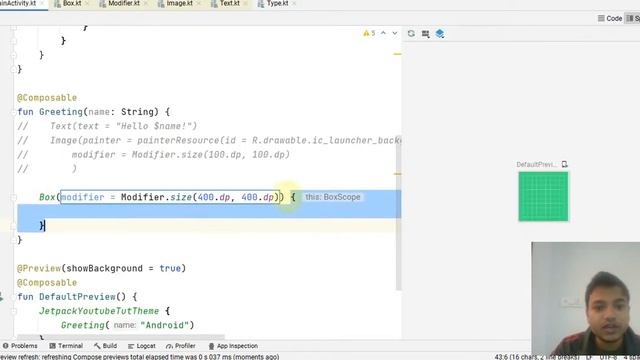Collapse the JetpackYoutubeTutTheme block fold marker
640x360 pixels.
coord(13,311)
